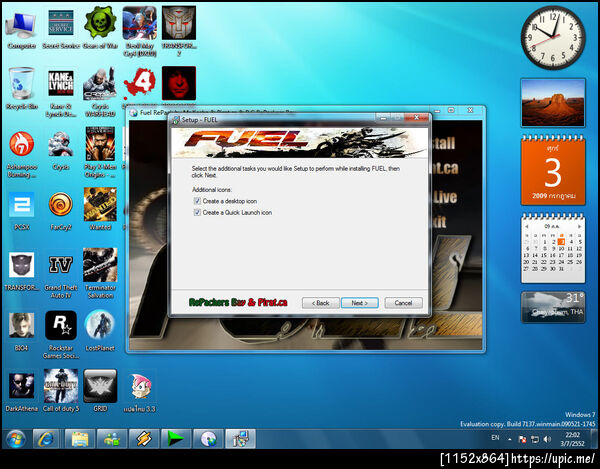
Task: Click the network tray icon
Action: (535, 440)
